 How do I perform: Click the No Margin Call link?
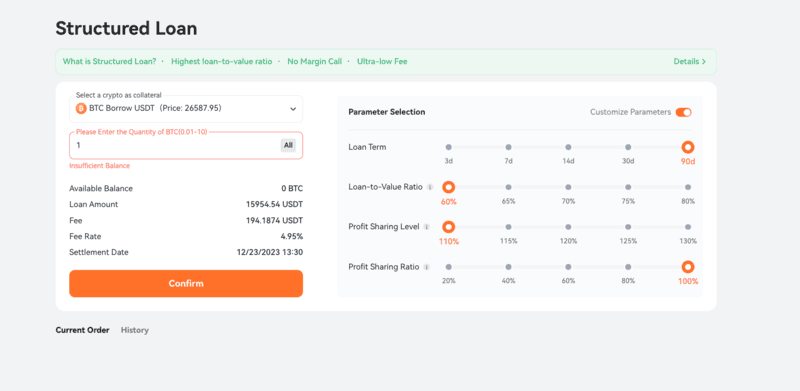[314, 62]
